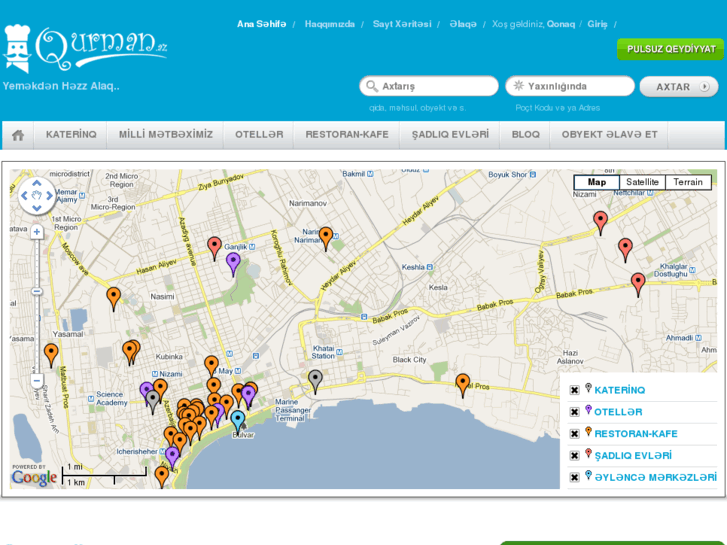727x545 pixels.
Task: Click the red marker near Ganjlik
Action: [214, 248]
